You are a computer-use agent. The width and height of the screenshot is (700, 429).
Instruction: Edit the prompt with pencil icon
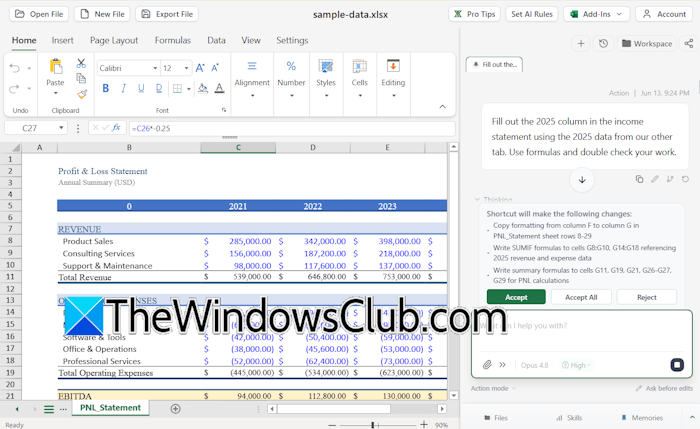pos(654,179)
